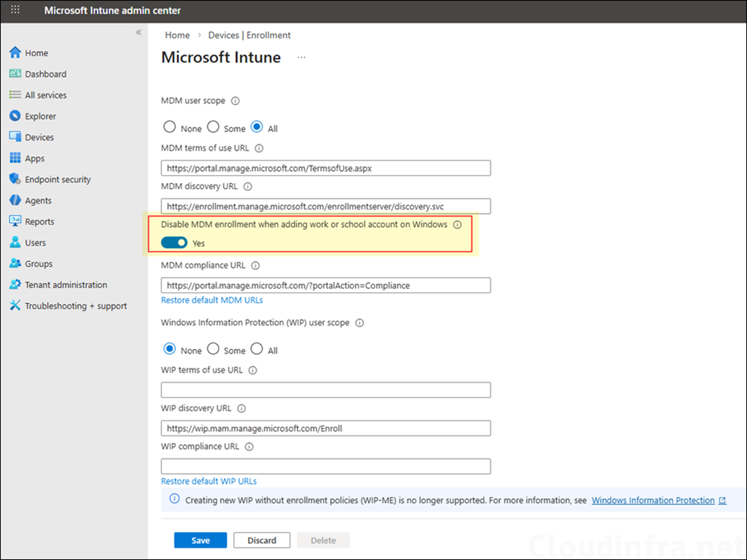Click the MDM discovery URL field
Viewport: 747px width, 560px height.
326,206
